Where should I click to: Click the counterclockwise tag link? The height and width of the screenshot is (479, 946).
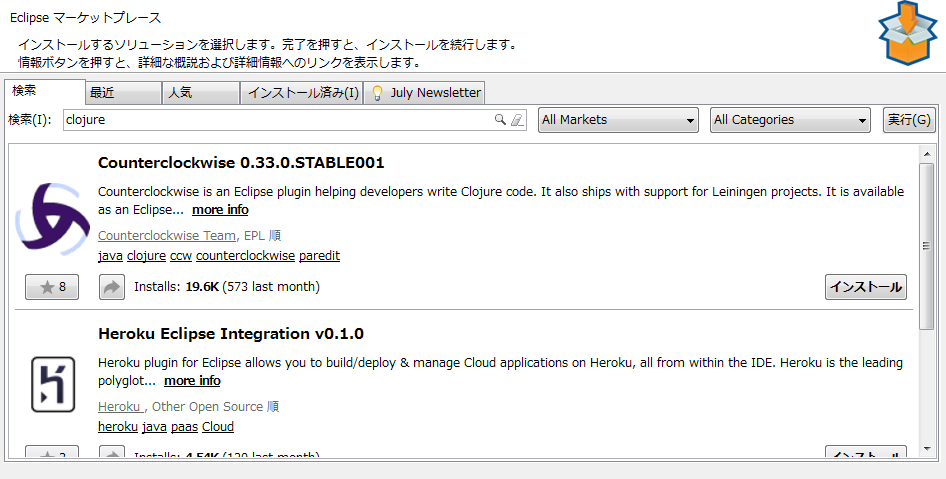(246, 256)
